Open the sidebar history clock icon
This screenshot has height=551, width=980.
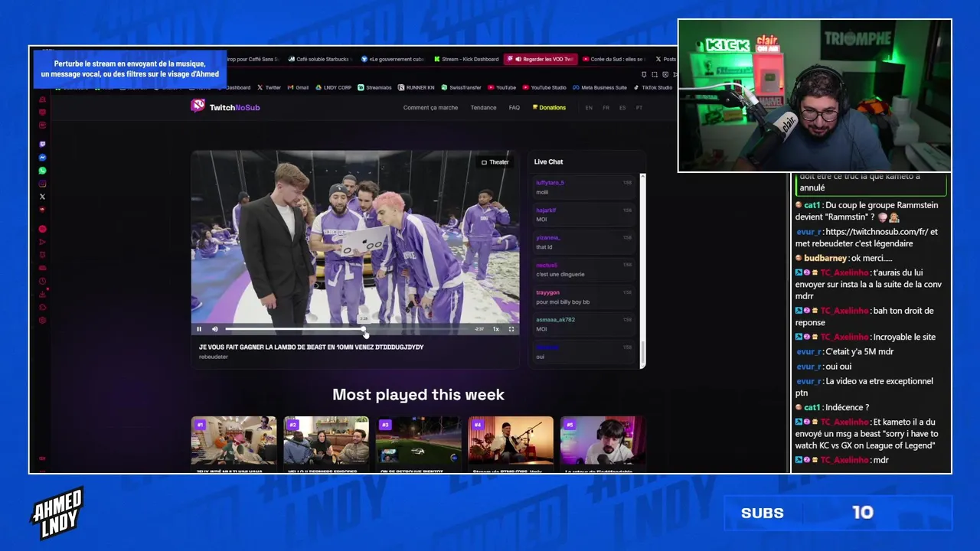(42, 281)
